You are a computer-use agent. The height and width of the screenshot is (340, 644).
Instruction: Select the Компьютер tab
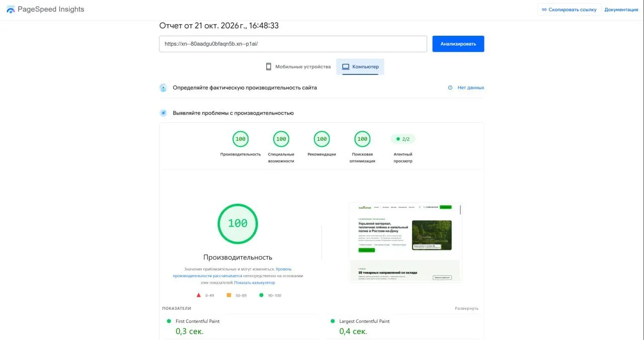tap(360, 66)
